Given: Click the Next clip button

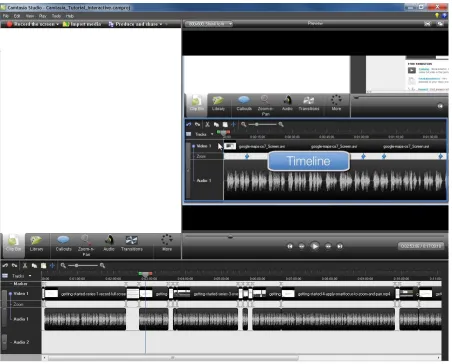Looking at the screenshot, I should pos(340,246).
